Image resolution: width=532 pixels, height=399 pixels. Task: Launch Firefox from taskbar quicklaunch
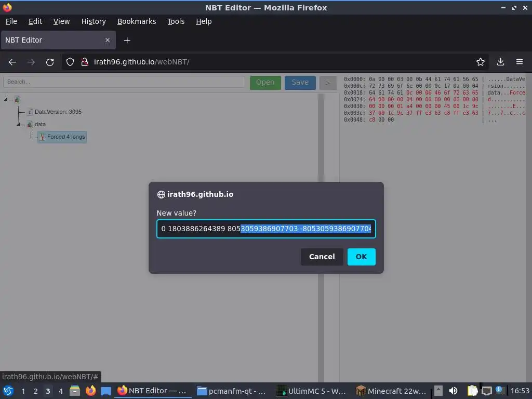coord(90,391)
